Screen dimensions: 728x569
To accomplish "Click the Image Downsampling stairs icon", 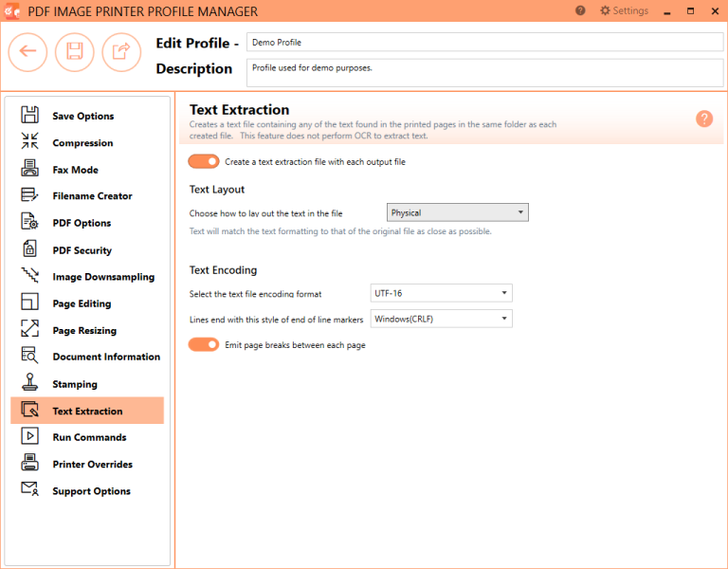I will [x=29, y=275].
